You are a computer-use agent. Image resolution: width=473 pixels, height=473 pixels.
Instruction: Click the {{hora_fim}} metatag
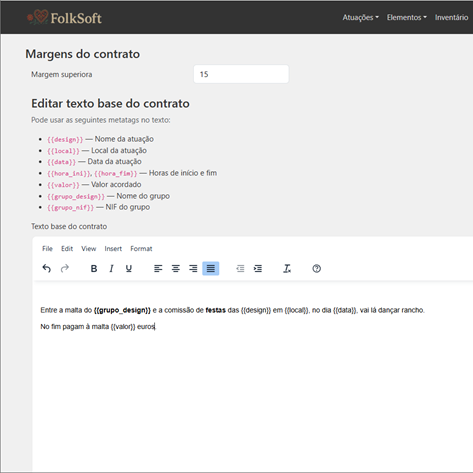coord(116,174)
